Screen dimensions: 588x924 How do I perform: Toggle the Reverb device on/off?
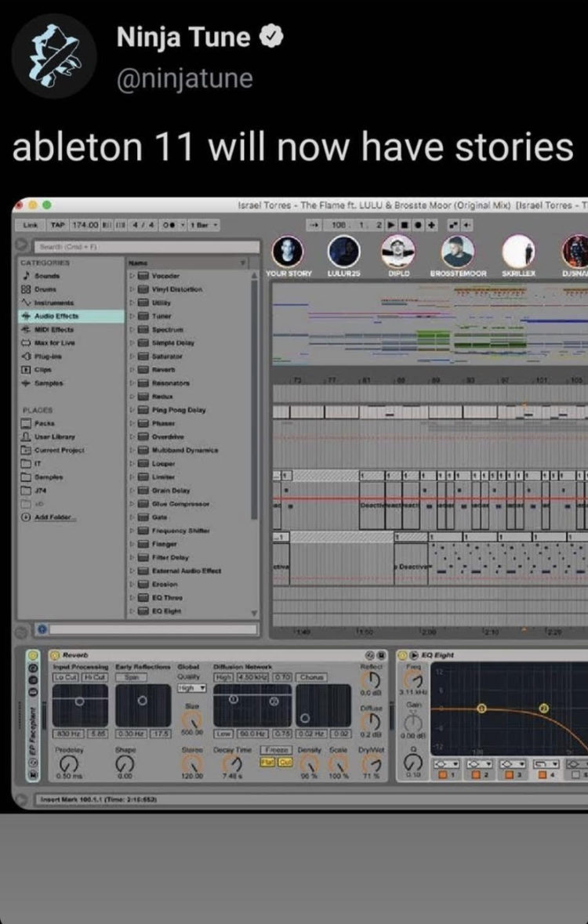pyautogui.click(x=54, y=655)
